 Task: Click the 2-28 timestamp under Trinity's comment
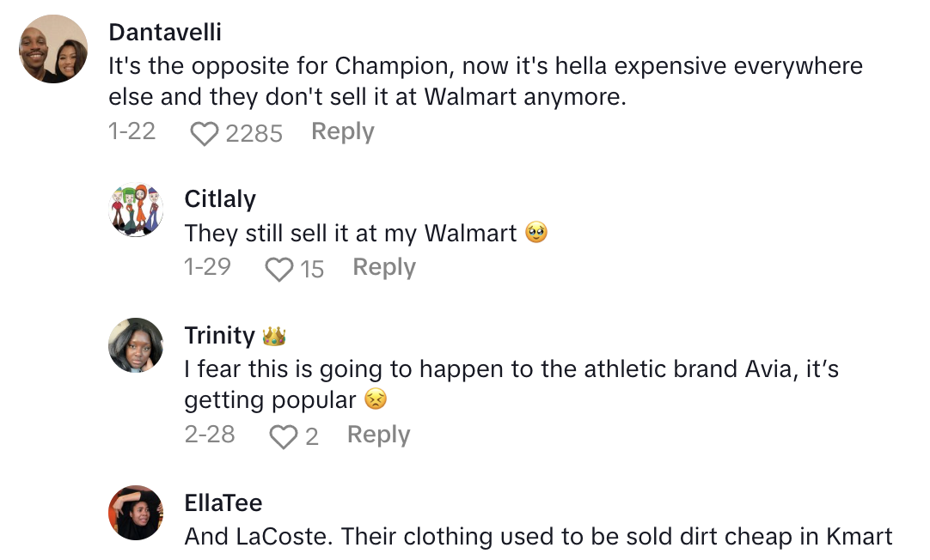[209, 435]
